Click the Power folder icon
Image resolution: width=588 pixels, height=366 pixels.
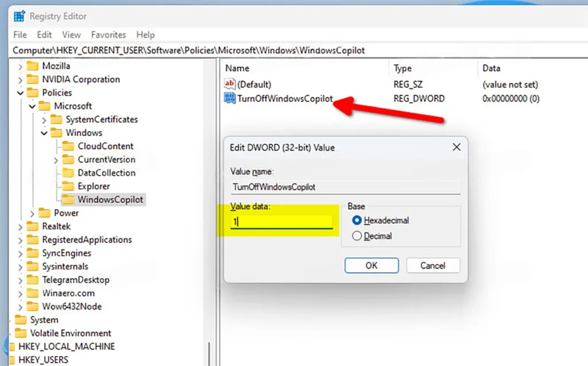tap(45, 213)
